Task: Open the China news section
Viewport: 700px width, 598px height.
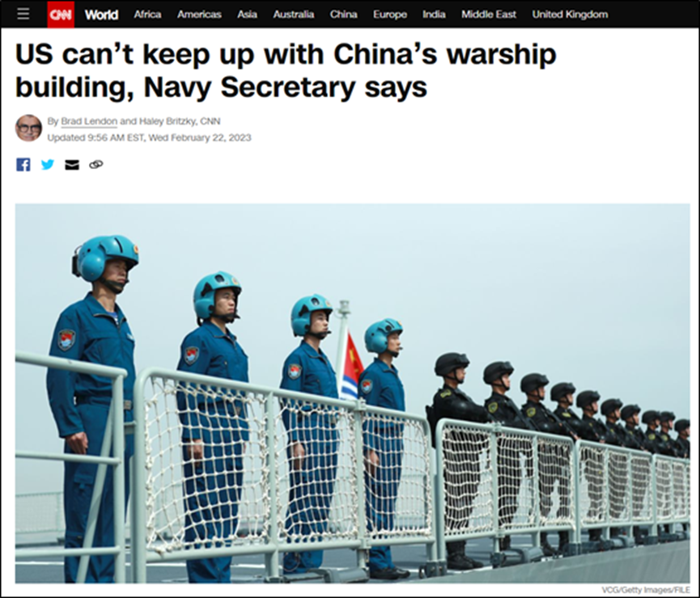Action: 343,15
